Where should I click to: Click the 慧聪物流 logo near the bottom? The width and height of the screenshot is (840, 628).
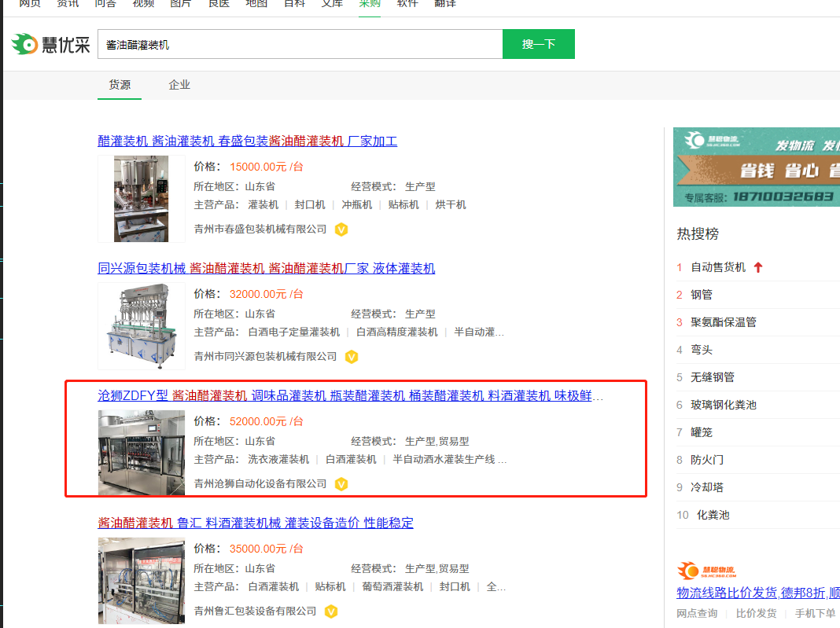click(x=706, y=571)
